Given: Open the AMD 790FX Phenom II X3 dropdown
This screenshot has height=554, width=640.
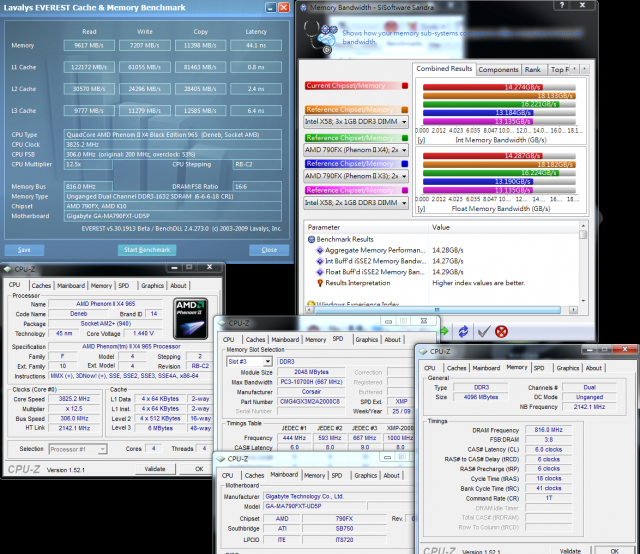Looking at the screenshot, I should click(x=356, y=176).
